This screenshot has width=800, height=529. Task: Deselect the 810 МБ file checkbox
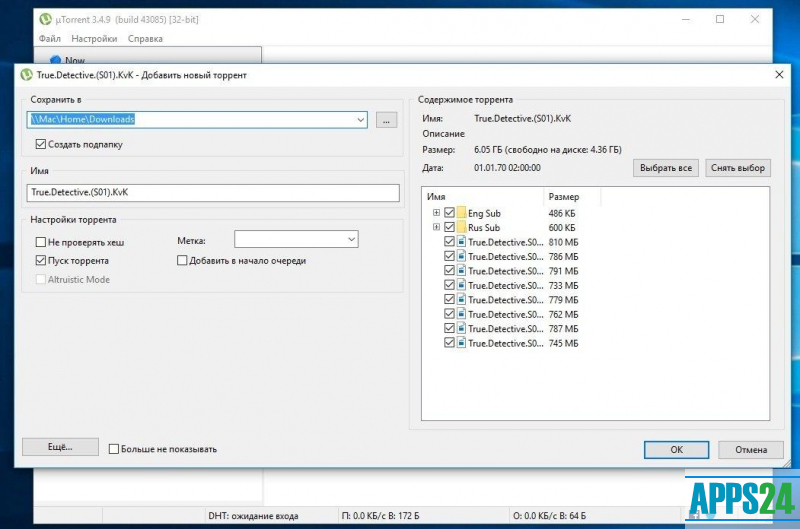click(449, 241)
